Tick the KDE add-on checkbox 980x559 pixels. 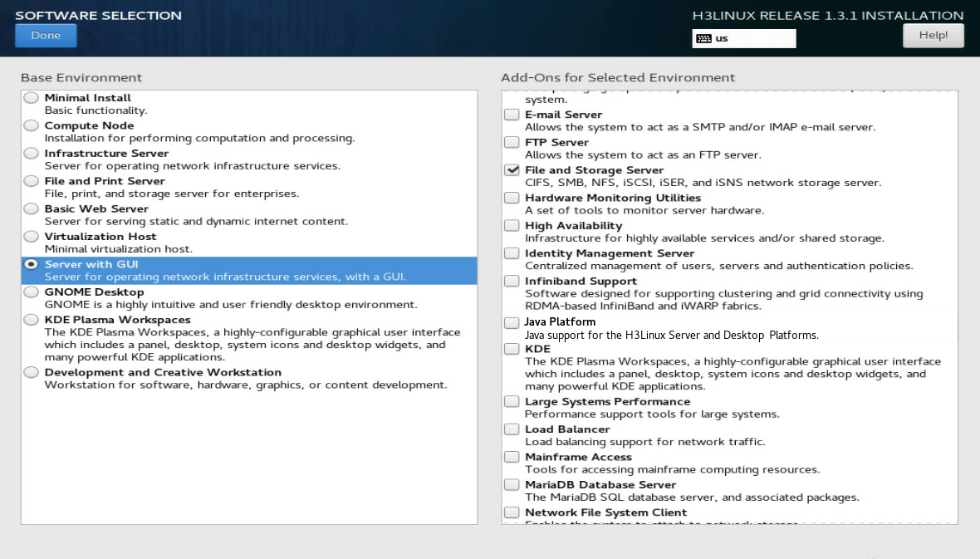(x=512, y=349)
